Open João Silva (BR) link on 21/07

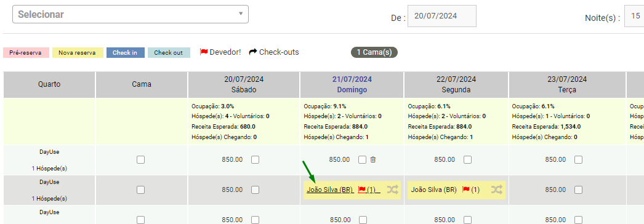coord(330,190)
